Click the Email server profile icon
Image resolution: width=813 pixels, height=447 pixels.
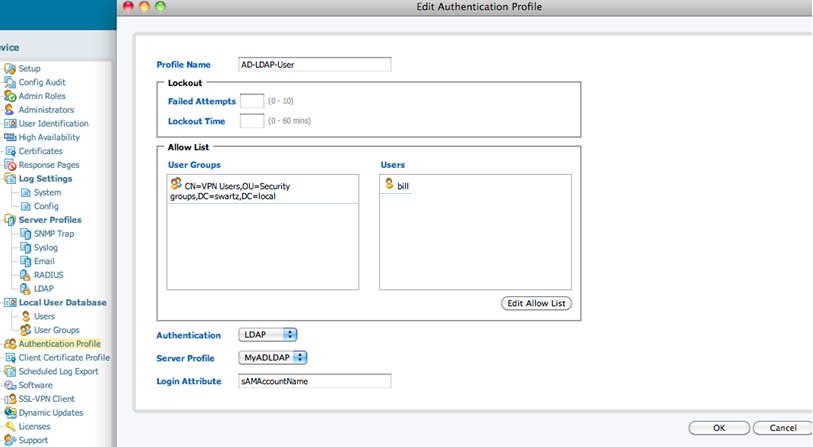click(25, 261)
